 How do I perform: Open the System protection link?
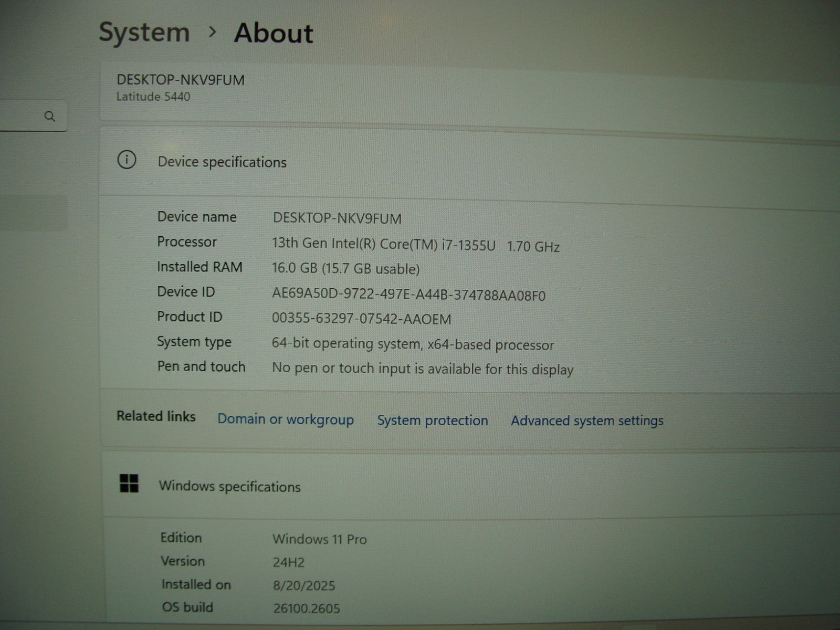click(x=433, y=421)
